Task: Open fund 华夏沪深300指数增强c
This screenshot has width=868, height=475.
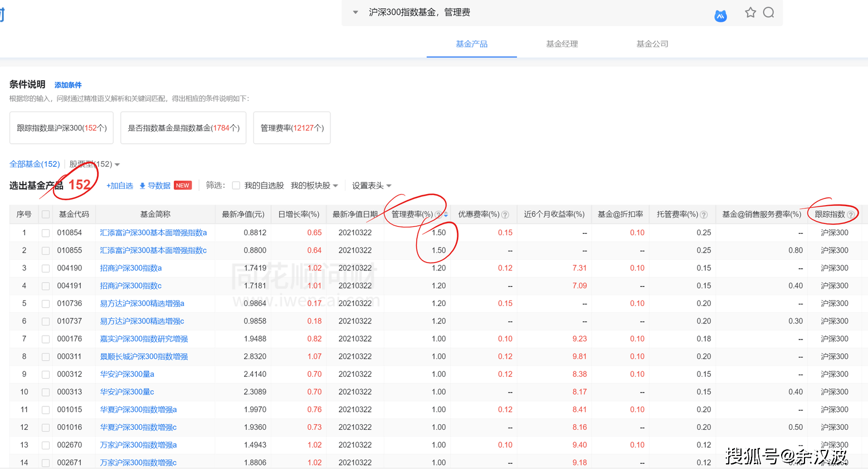Action: point(138,427)
